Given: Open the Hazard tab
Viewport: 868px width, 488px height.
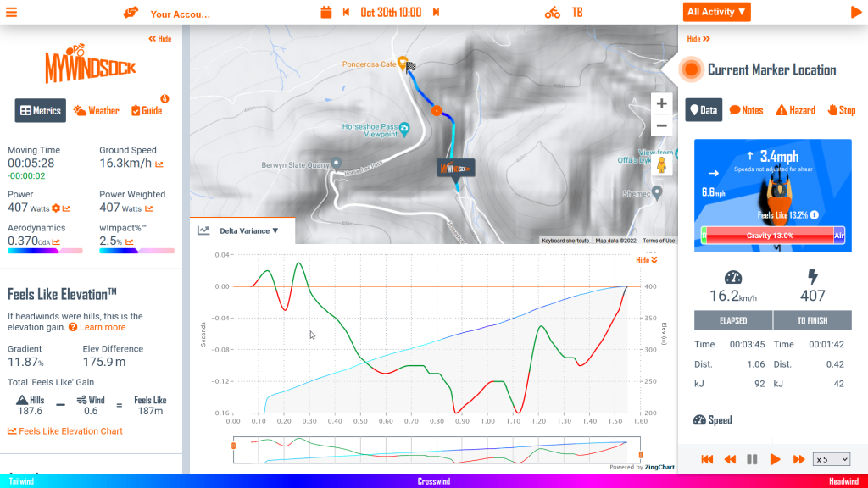Looking at the screenshot, I should click(x=796, y=110).
